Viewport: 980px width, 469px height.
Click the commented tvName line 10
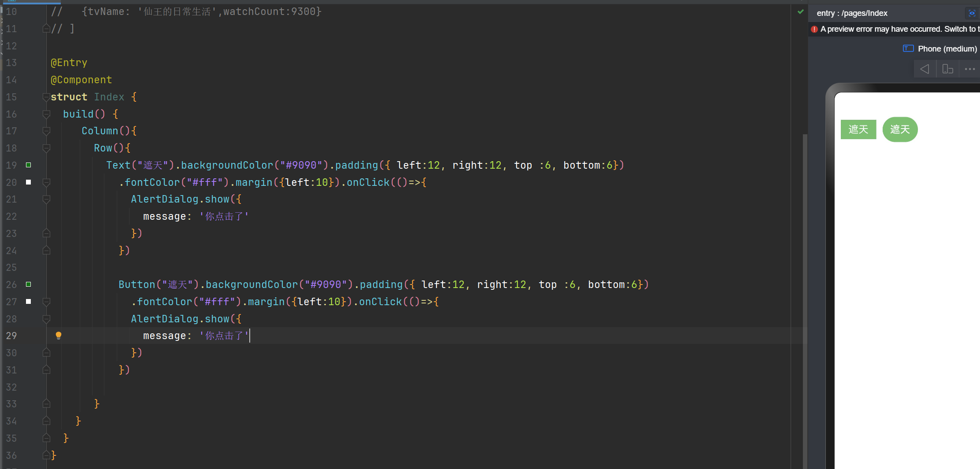(x=186, y=11)
